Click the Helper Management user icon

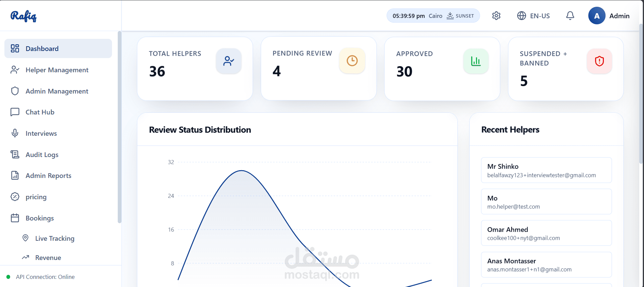click(x=15, y=70)
